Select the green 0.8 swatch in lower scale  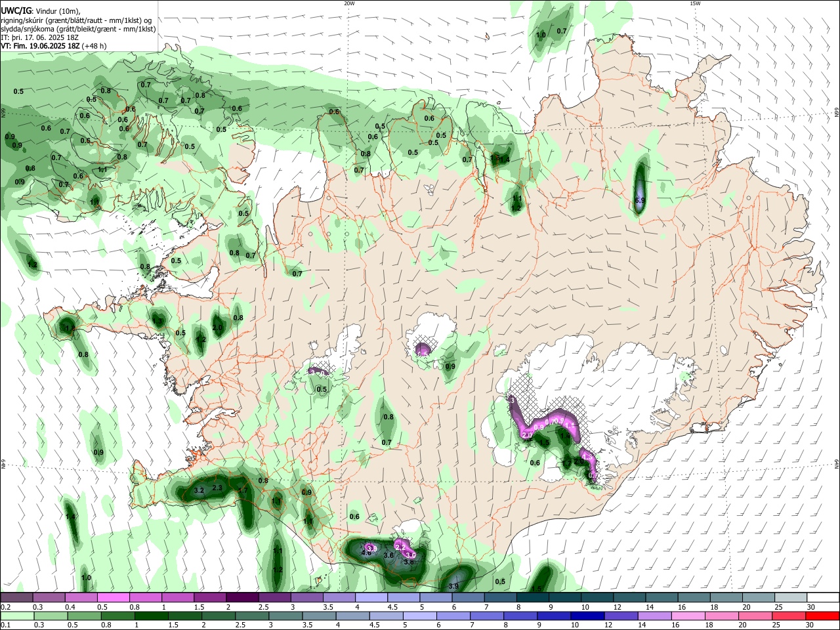[118, 616]
